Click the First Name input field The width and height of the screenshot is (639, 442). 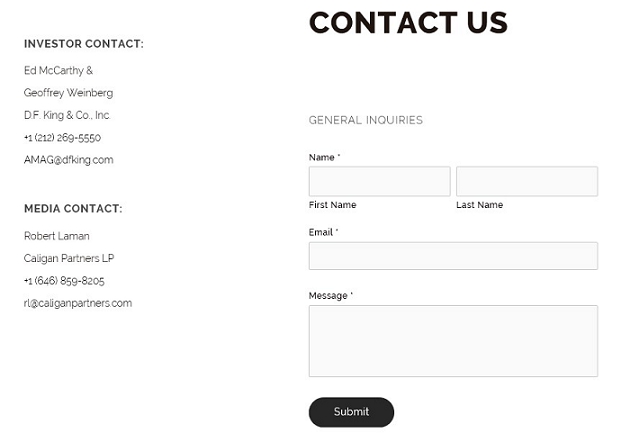(379, 182)
